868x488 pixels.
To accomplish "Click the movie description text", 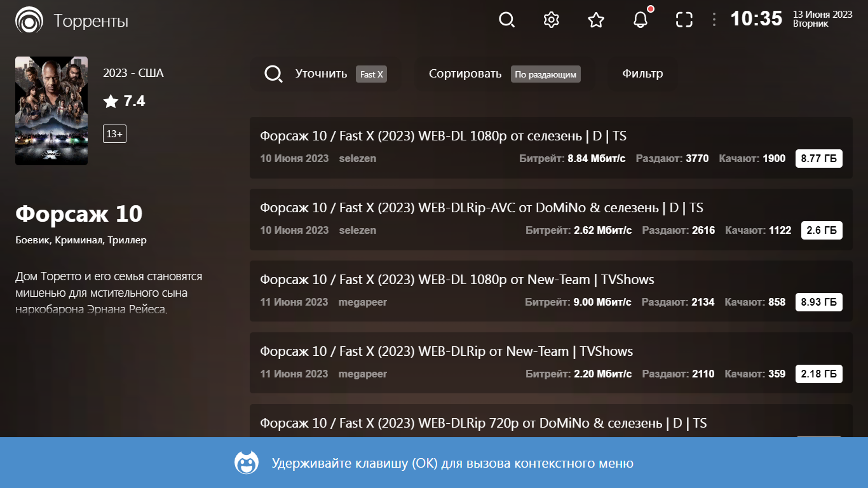I will (109, 294).
